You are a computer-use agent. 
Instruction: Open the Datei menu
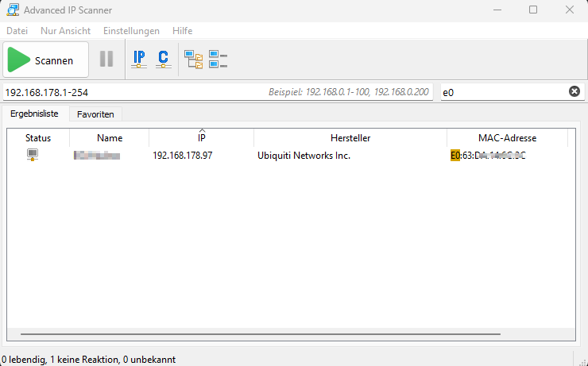[x=17, y=31]
